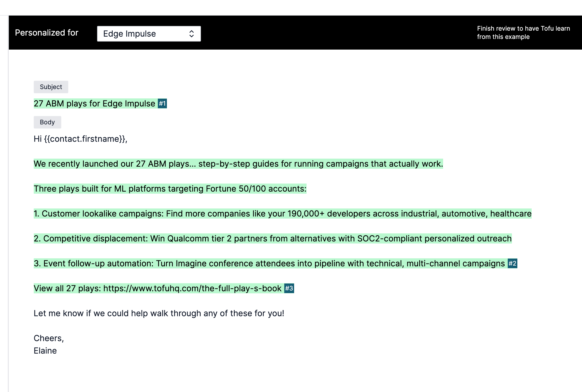Click the 'Elaine' signature text

tap(45, 351)
